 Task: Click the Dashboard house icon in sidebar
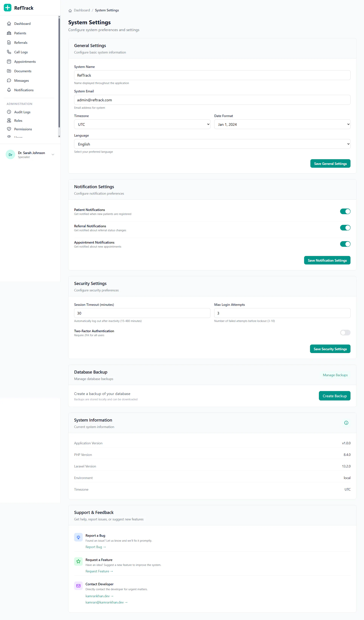(9, 24)
